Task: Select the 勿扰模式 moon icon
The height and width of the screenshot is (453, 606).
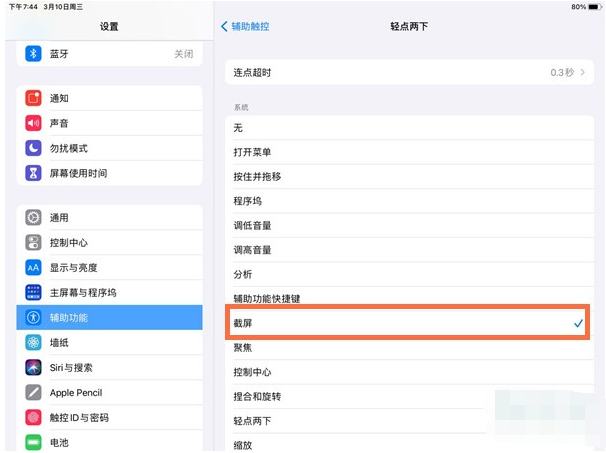Action: (x=33, y=148)
